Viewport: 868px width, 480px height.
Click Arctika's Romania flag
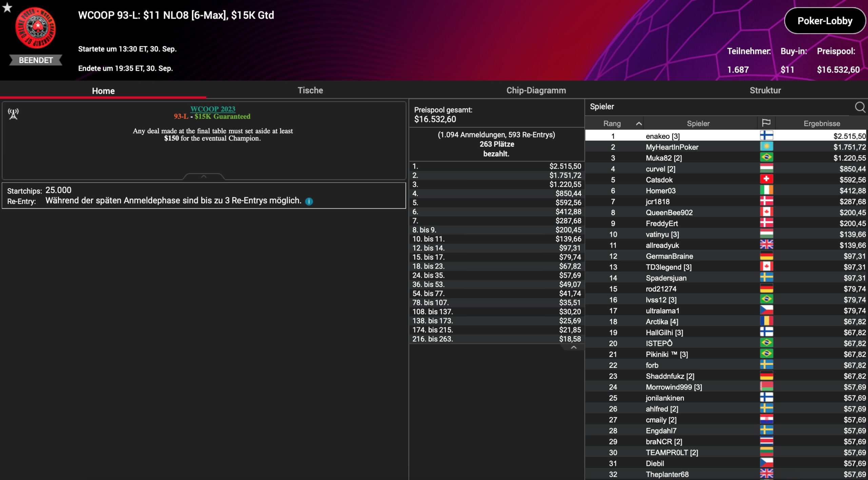(766, 321)
